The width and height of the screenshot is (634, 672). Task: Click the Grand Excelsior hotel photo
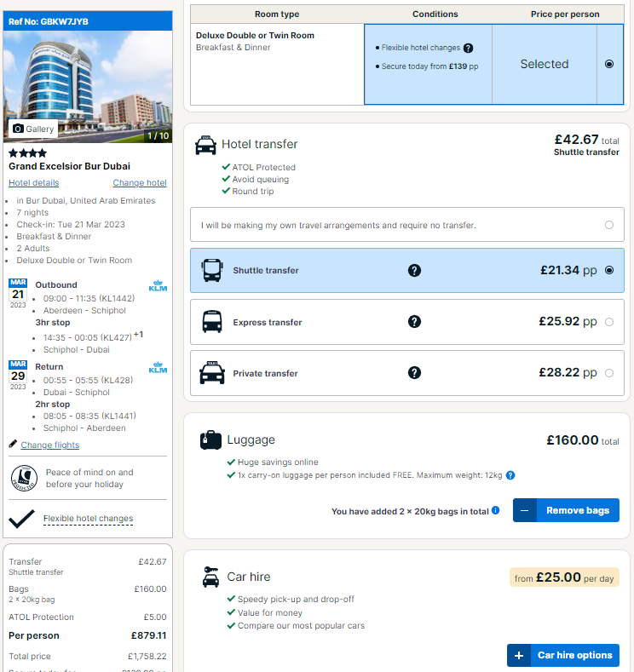tap(88, 87)
